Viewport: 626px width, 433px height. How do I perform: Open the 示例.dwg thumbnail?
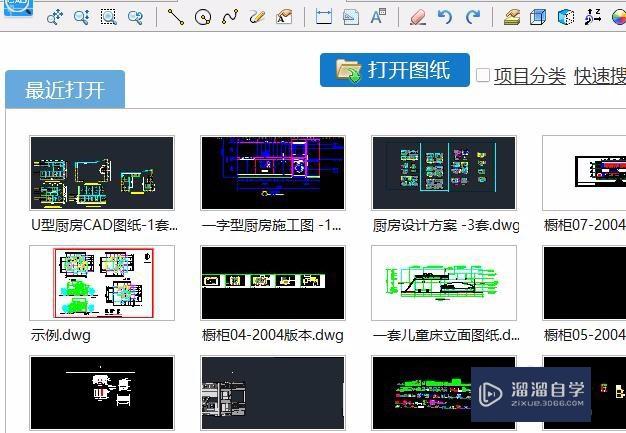(x=102, y=283)
